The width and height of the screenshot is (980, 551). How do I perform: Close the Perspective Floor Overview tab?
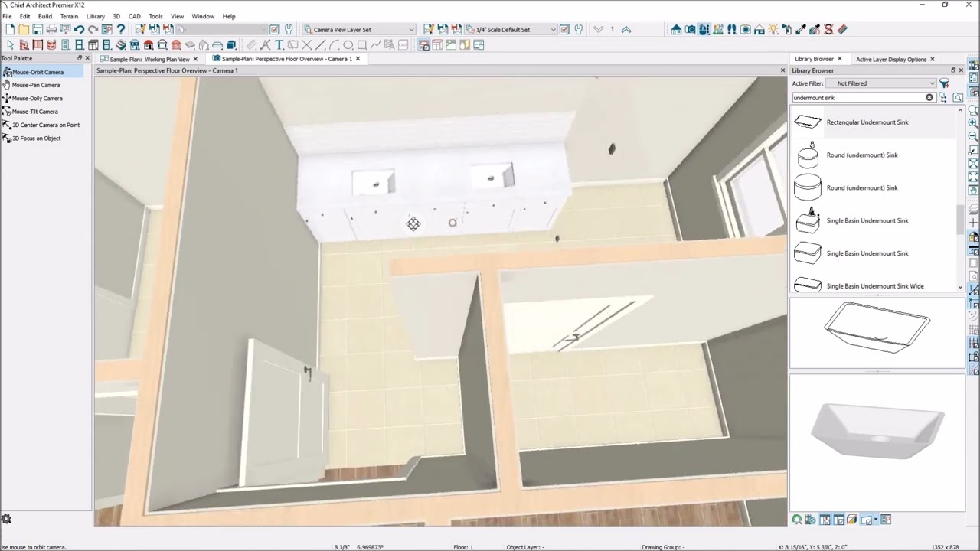click(x=358, y=59)
